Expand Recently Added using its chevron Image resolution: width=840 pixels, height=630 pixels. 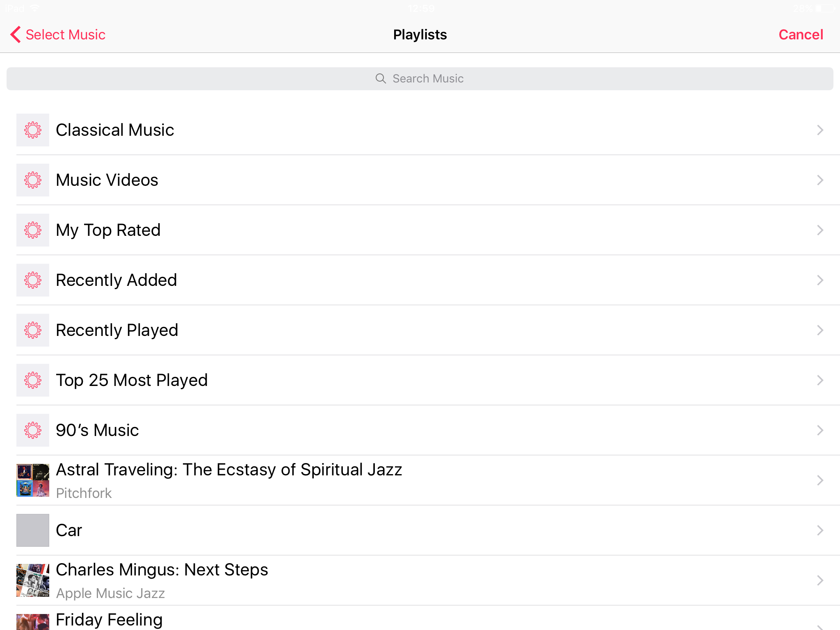819,280
